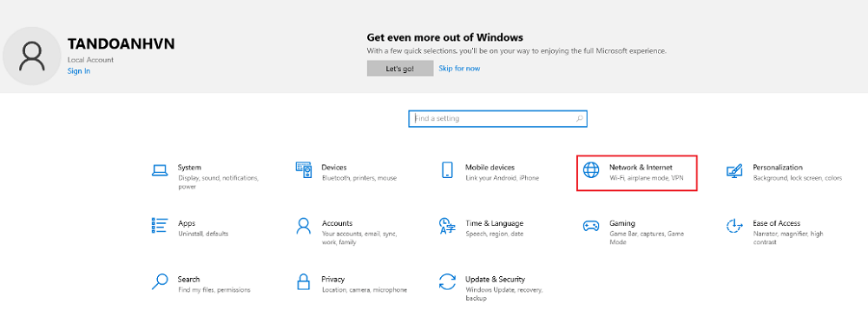Image resolution: width=868 pixels, height=330 pixels.
Task: Click "Game Bar, captures, Game Mode" description
Action: 648,238
